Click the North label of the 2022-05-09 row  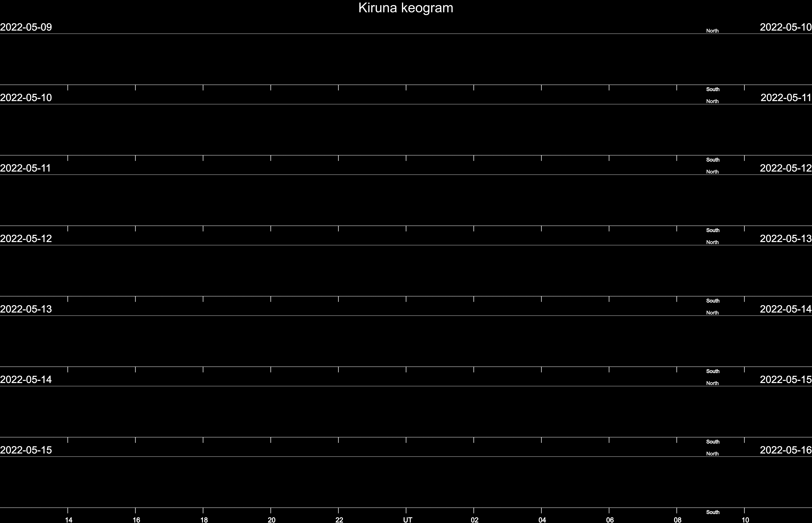[x=712, y=31]
